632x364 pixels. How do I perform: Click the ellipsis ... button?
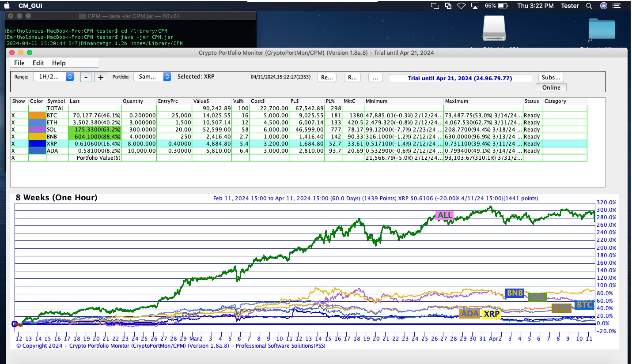375,77
